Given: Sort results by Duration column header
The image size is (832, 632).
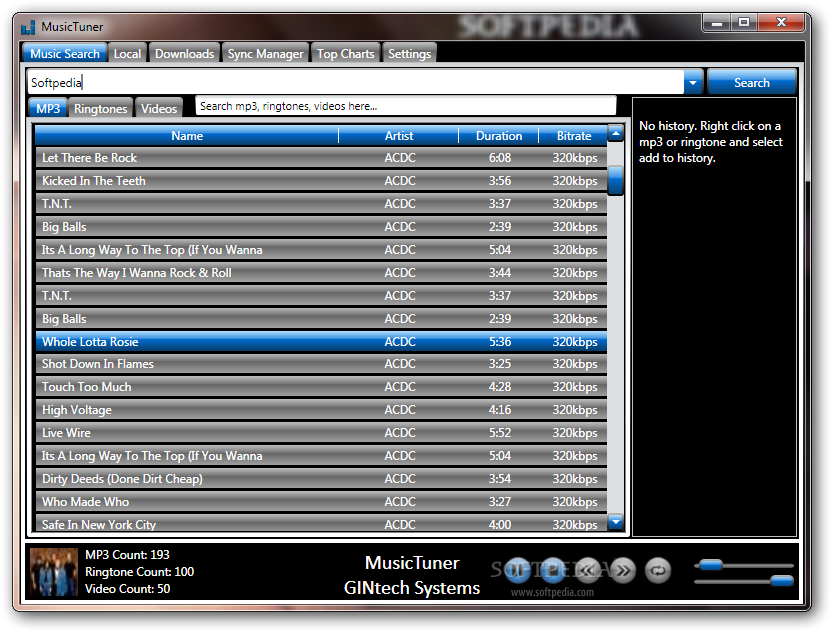Looking at the screenshot, I should [499, 136].
